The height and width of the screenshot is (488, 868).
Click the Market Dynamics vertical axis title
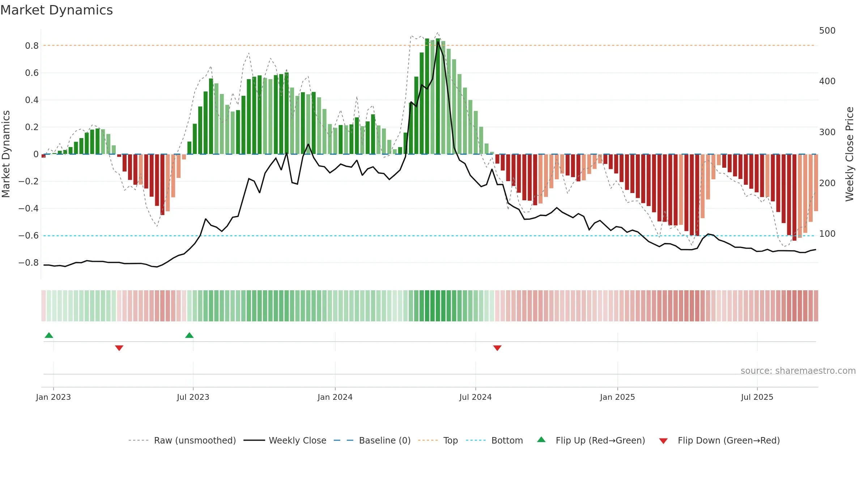[6, 154]
